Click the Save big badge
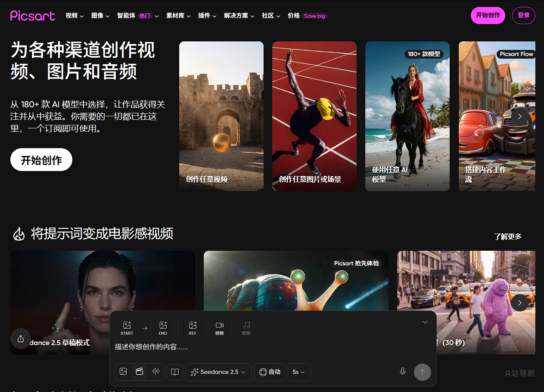The height and width of the screenshot is (392, 544). [315, 16]
